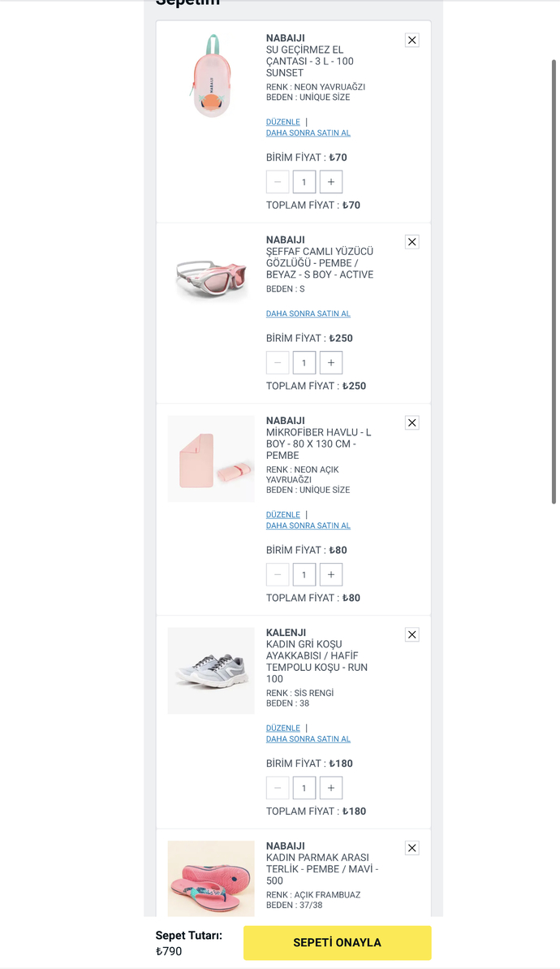The height and width of the screenshot is (969, 560).
Task: Click Daha Sonra Satın Al for the goggles
Action: [x=308, y=314]
